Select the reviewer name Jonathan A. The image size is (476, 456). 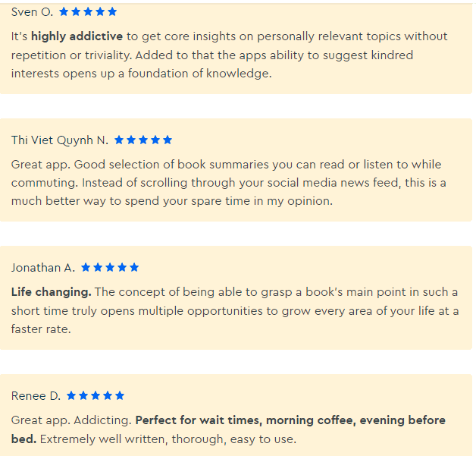[43, 268]
